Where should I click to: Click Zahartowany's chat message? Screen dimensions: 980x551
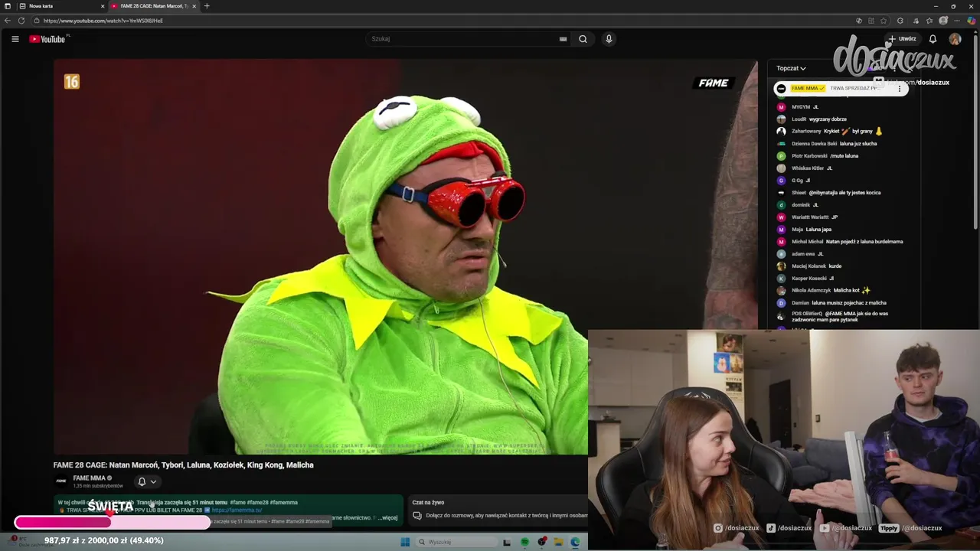pyautogui.click(x=838, y=132)
